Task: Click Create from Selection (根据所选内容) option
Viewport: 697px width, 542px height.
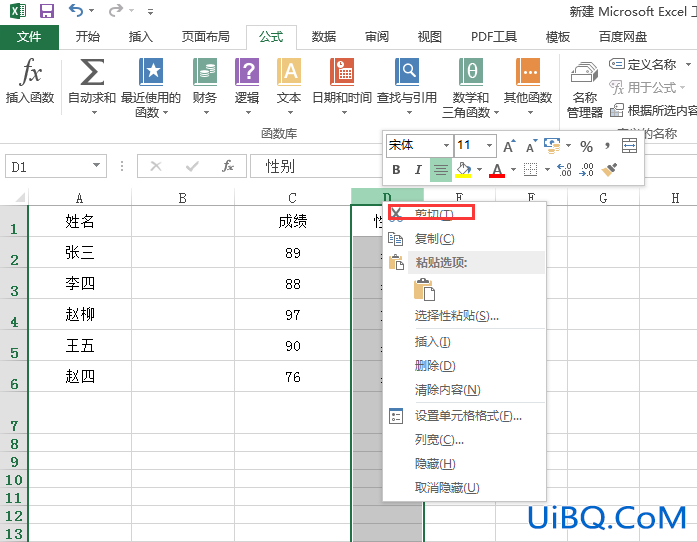Action: [653, 110]
